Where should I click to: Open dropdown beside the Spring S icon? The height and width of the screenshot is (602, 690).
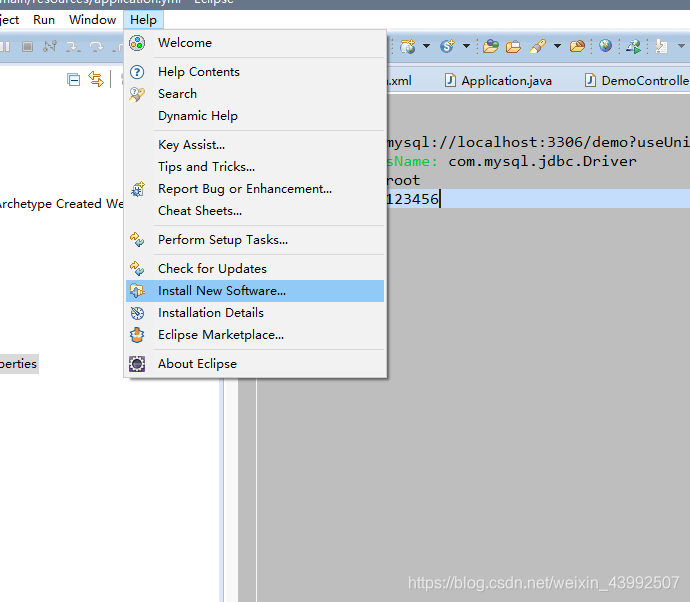point(466,46)
